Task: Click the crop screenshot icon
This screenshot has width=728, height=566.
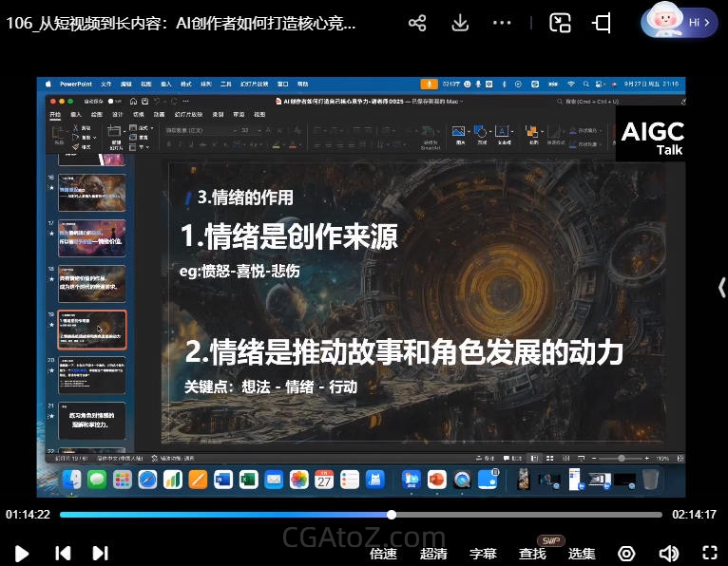Action: (602, 24)
